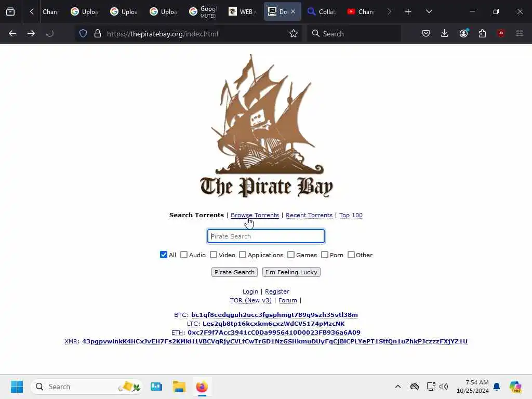The height and width of the screenshot is (399, 532).
Task: Open the notification bell icon
Action: 497,387
